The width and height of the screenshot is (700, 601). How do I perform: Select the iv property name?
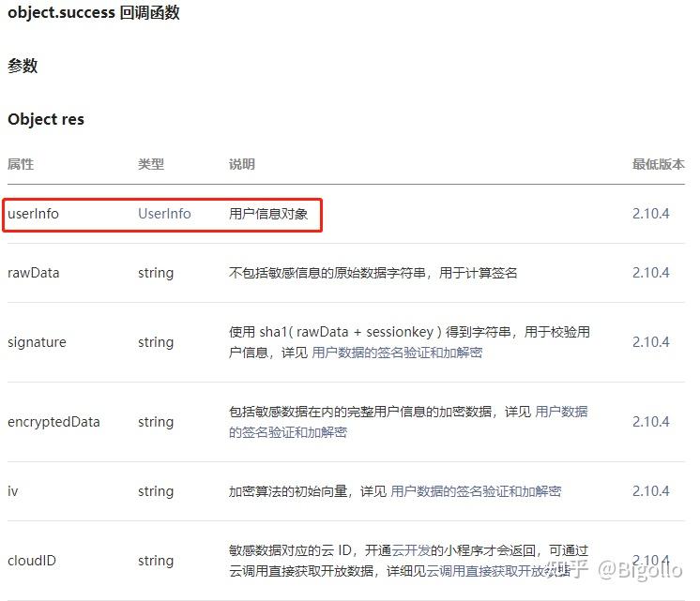[12, 491]
